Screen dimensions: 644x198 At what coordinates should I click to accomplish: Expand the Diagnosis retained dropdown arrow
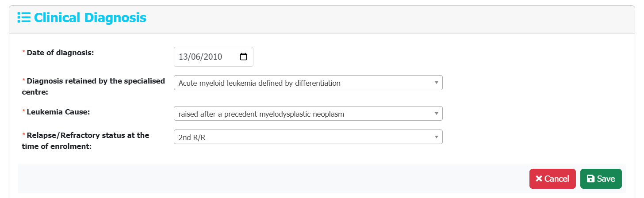pyautogui.click(x=436, y=83)
